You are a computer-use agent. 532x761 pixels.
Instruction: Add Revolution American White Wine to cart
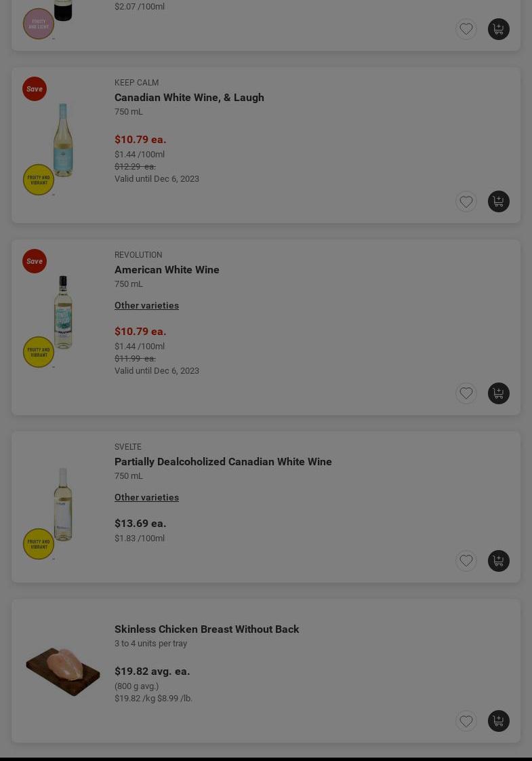pyautogui.click(x=498, y=393)
